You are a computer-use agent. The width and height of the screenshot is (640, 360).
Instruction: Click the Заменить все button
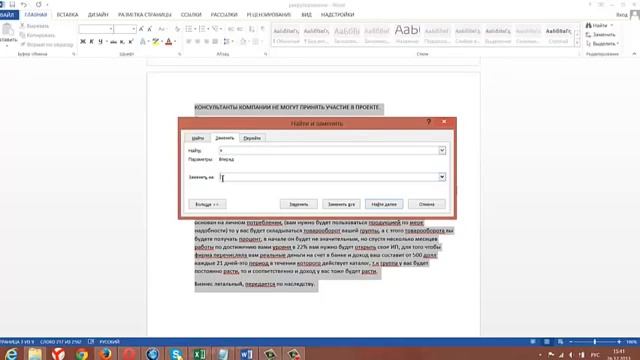tap(341, 204)
